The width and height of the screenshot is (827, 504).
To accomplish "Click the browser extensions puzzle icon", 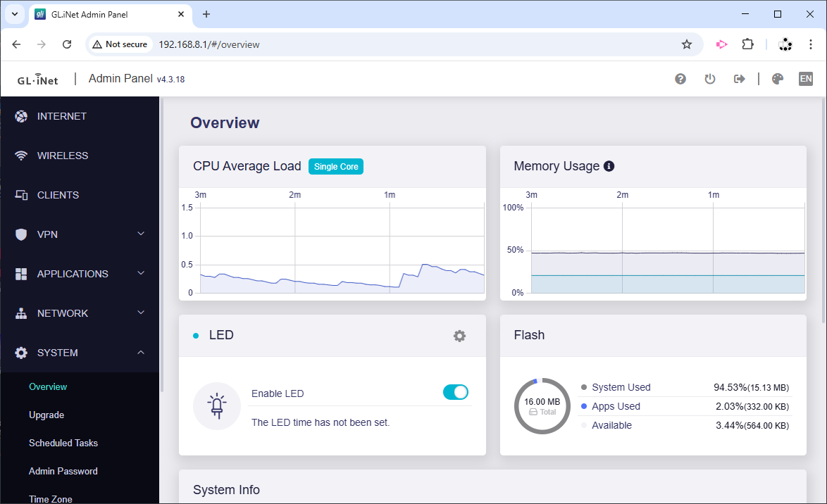I will [748, 44].
